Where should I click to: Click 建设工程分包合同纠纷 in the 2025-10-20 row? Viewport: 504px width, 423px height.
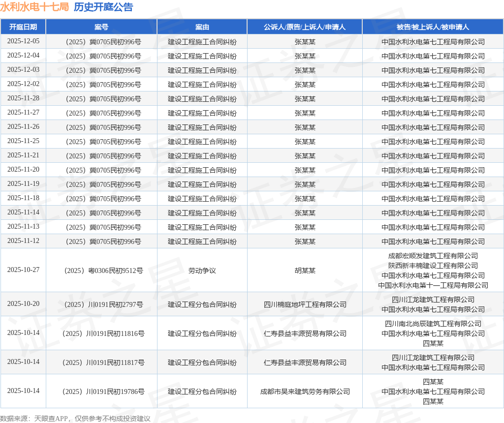coord(202,304)
